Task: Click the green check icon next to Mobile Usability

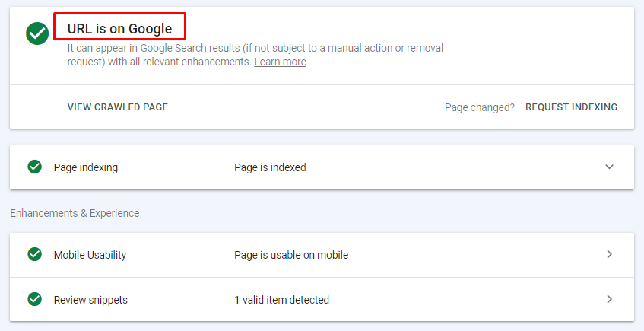Action: pos(34,254)
